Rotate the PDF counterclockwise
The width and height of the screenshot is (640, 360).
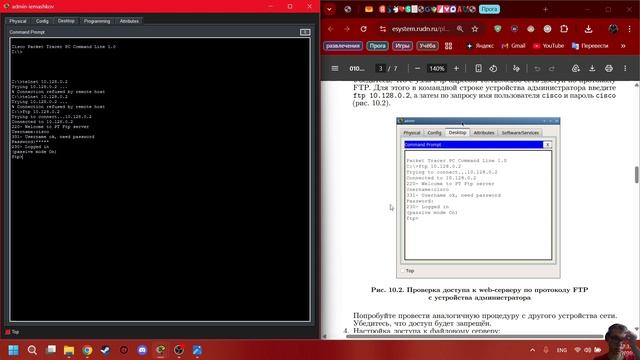coord(493,69)
